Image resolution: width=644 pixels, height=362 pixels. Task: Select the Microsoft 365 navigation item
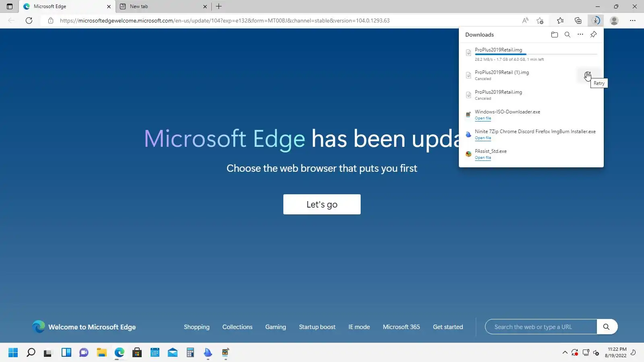coord(401,327)
